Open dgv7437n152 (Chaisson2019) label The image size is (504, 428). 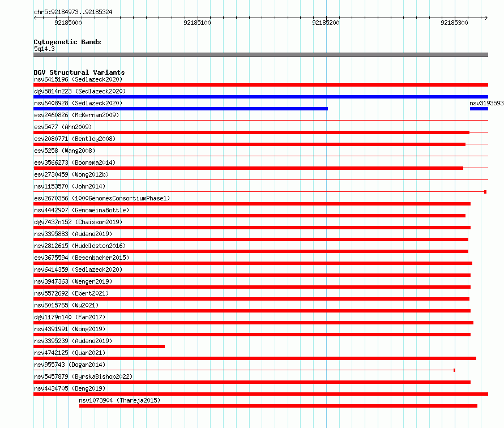(78, 222)
